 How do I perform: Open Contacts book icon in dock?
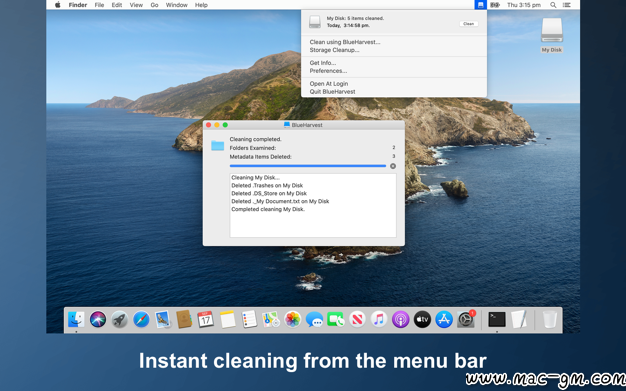pos(184,320)
